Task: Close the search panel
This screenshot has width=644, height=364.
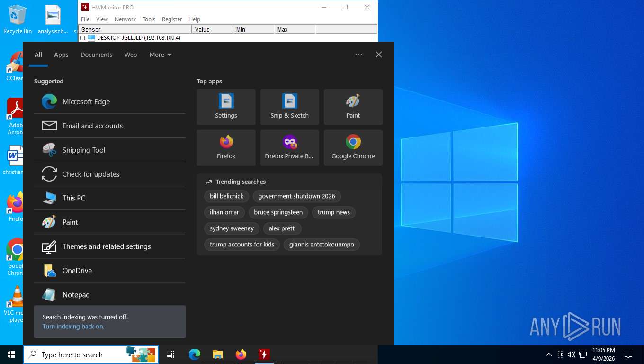Action: (x=379, y=55)
